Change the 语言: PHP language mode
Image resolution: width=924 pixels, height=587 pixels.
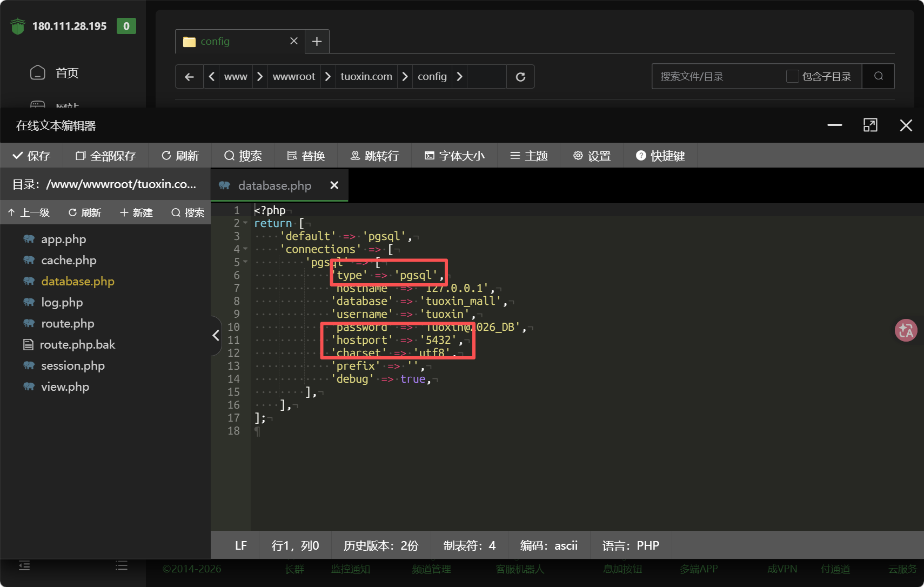631,545
